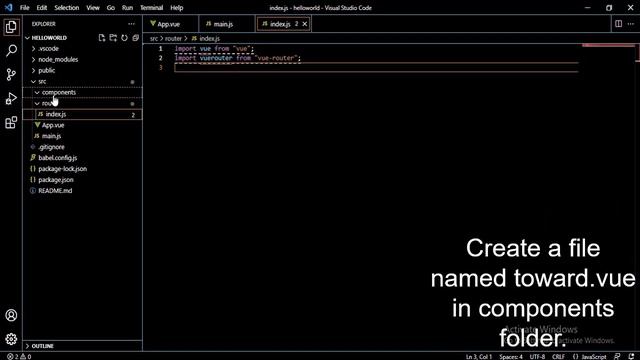Viewport: 640px width, 360px height.
Task: Collapse all folders in Explorer
Action: [136, 38]
